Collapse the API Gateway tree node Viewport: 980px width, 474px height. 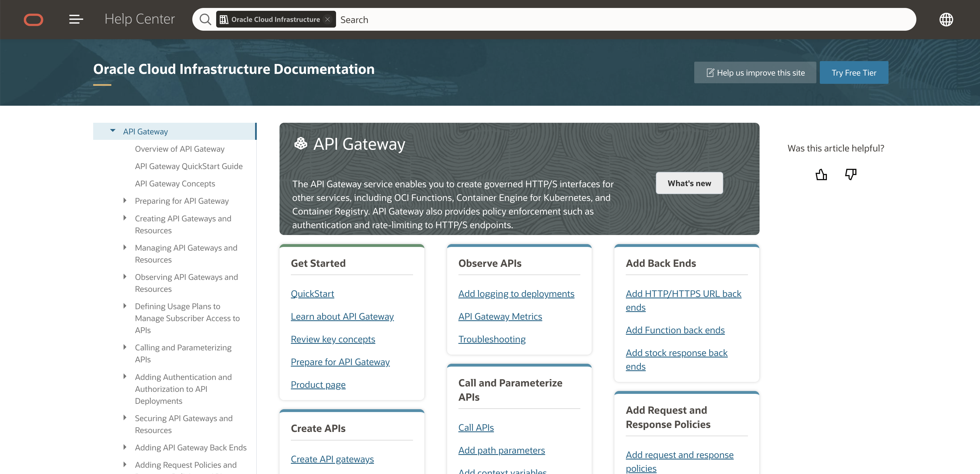(112, 131)
